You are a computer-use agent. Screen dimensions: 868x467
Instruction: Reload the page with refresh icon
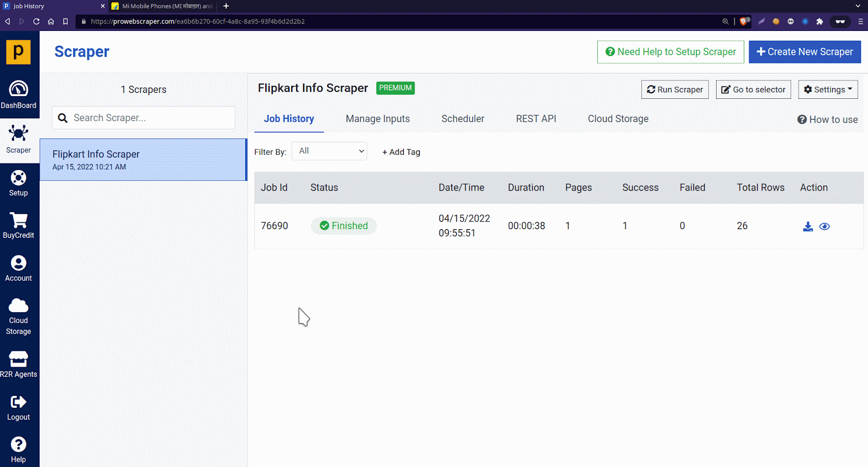36,21
